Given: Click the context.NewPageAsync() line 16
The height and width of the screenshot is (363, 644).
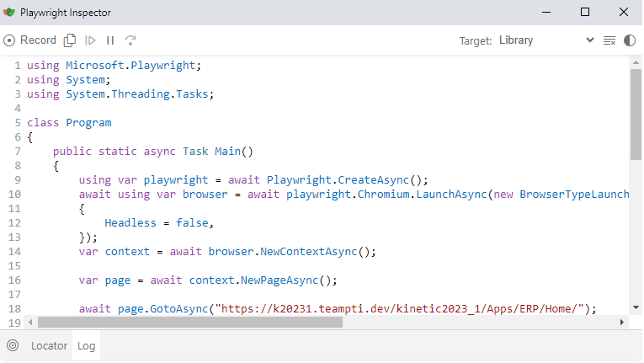Looking at the screenshot, I should coord(208,280).
